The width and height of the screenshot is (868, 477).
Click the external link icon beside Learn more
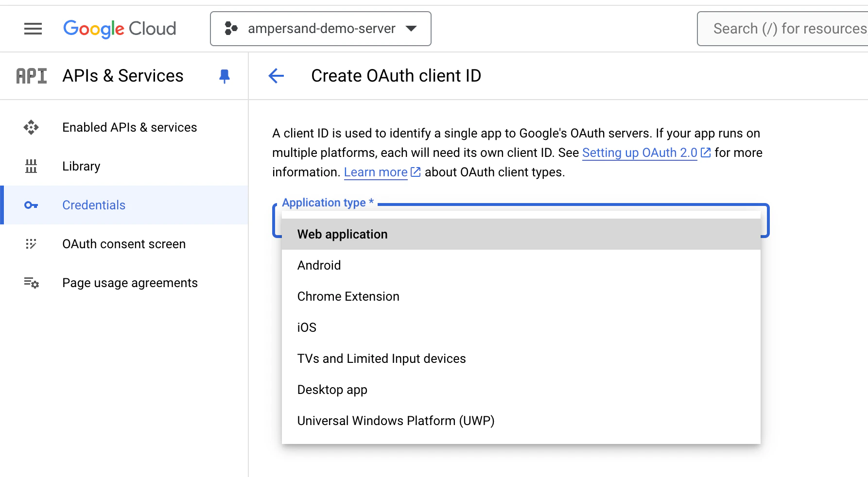415,171
